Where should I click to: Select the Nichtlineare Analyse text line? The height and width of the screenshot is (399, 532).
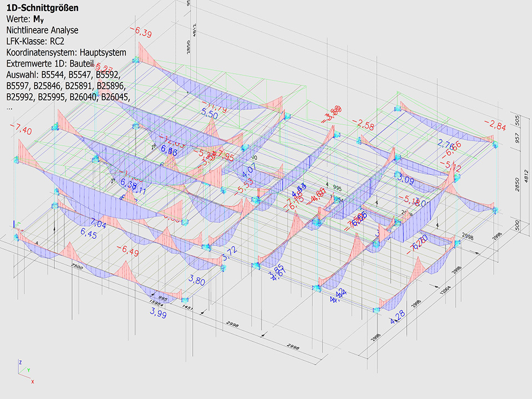(x=42, y=30)
